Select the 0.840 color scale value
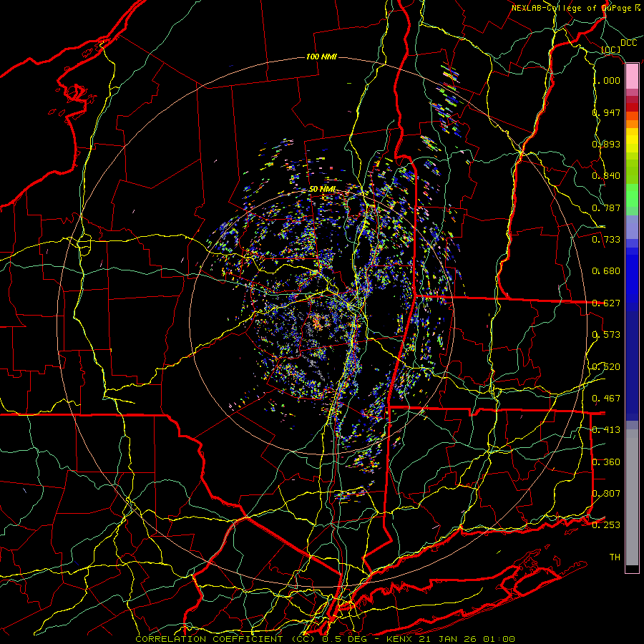The image size is (644, 644). (x=607, y=176)
